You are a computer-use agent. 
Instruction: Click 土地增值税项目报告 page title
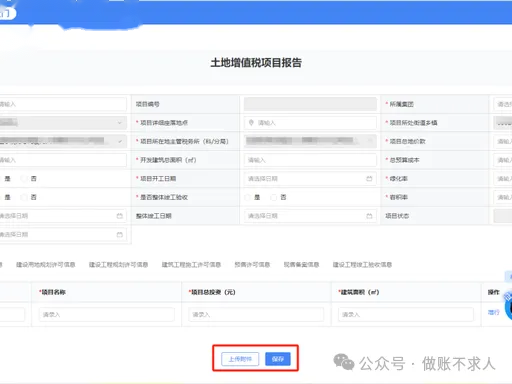[x=256, y=63]
